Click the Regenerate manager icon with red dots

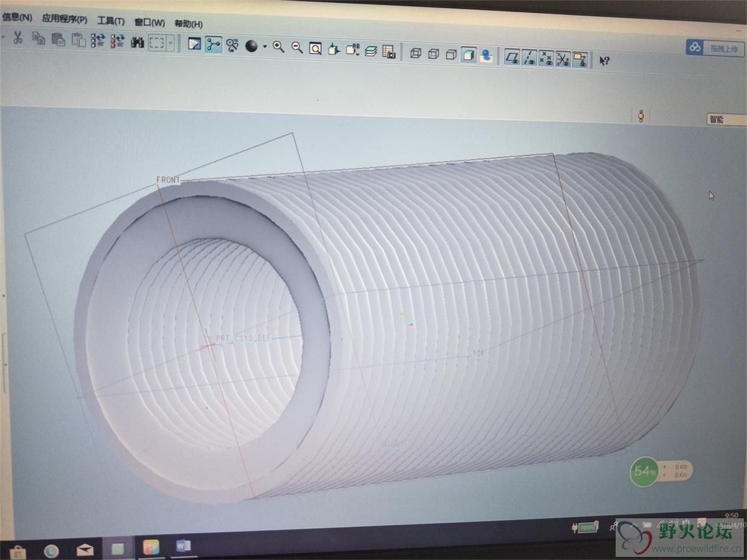[117, 41]
